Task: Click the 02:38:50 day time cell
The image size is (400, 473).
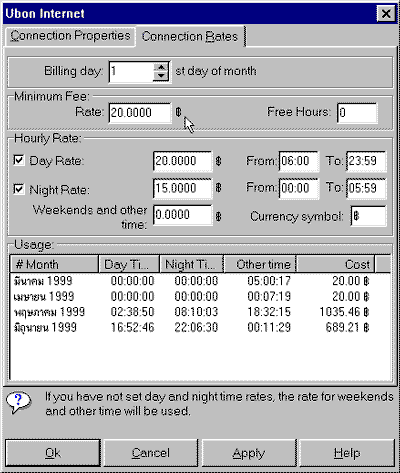Action: (x=132, y=312)
